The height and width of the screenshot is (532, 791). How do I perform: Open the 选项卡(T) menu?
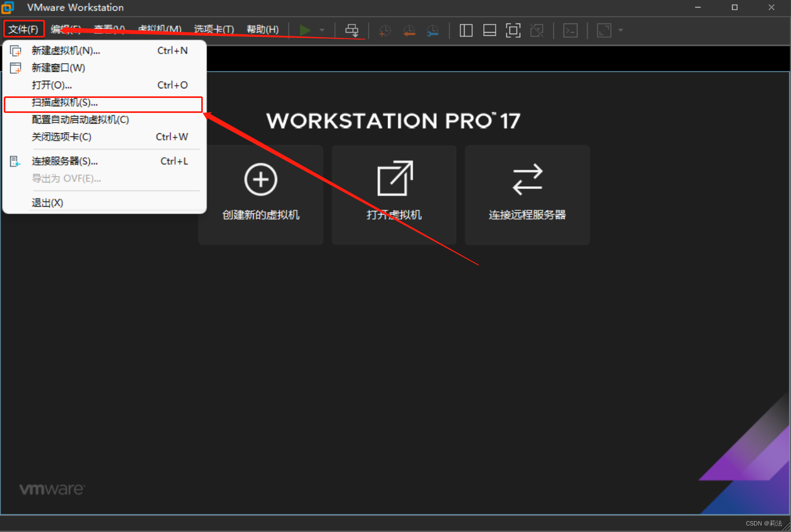(x=214, y=29)
